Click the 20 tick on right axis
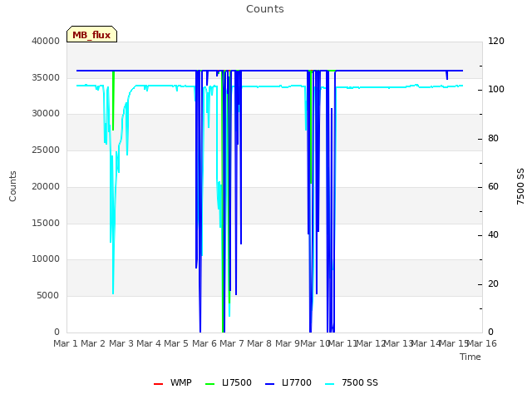The height and width of the screenshot is (399, 532). [493, 283]
